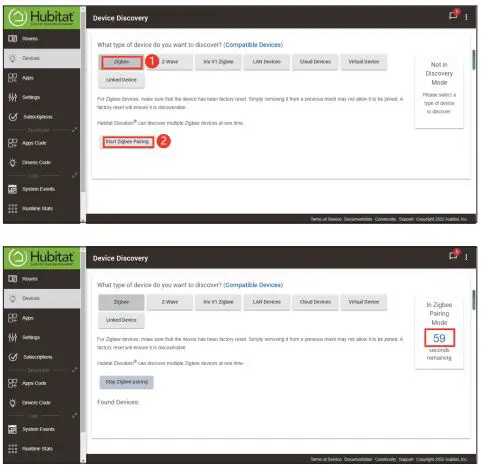Click 'Found Devices:' label
The width and height of the screenshot is (482, 466).
pyautogui.click(x=118, y=403)
